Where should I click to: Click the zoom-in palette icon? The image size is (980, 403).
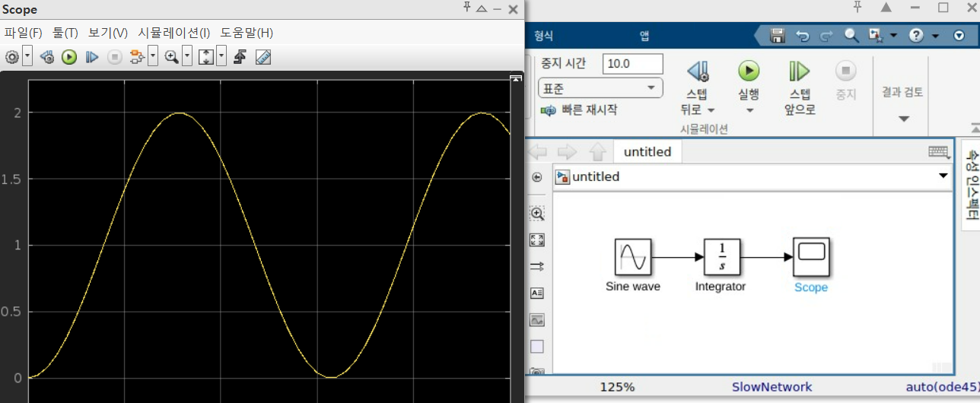(537, 214)
